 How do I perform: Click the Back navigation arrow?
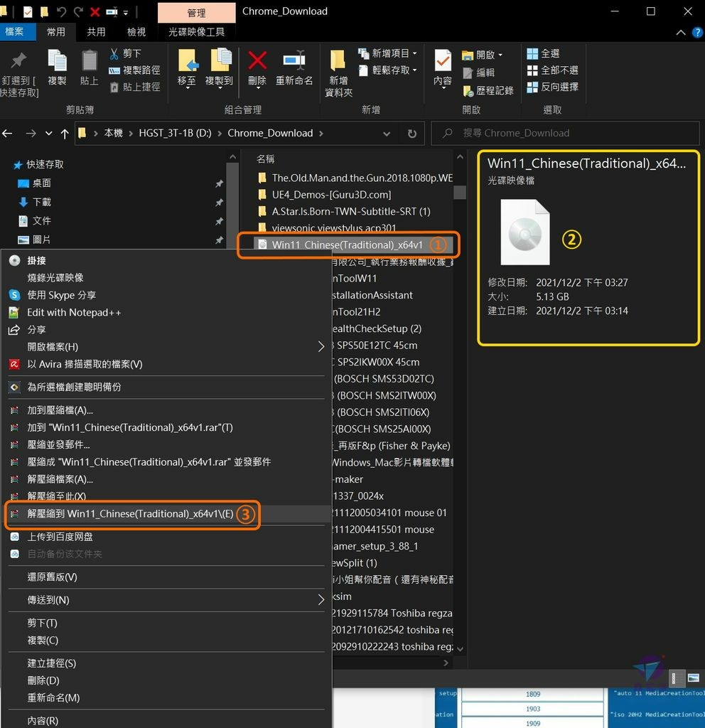tap(7, 134)
